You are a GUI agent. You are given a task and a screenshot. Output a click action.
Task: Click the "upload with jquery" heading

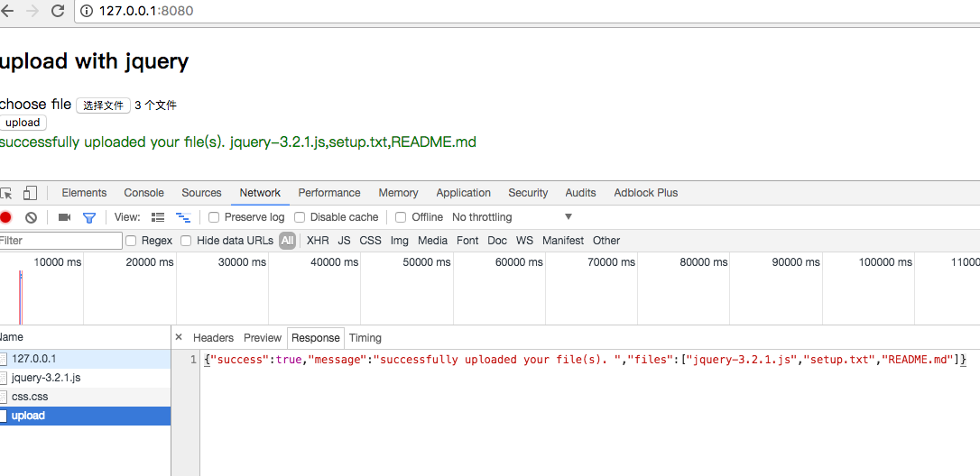[94, 62]
